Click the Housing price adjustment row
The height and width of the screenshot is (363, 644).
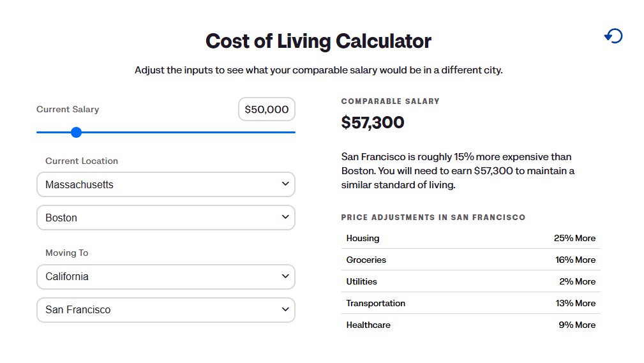[470, 238]
